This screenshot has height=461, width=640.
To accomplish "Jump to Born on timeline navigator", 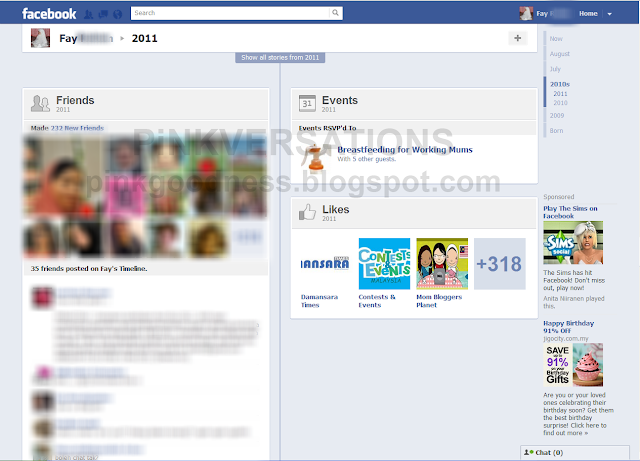I will [556, 131].
